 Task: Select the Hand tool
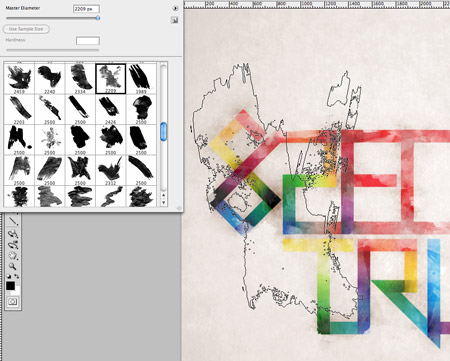[x=13, y=256]
